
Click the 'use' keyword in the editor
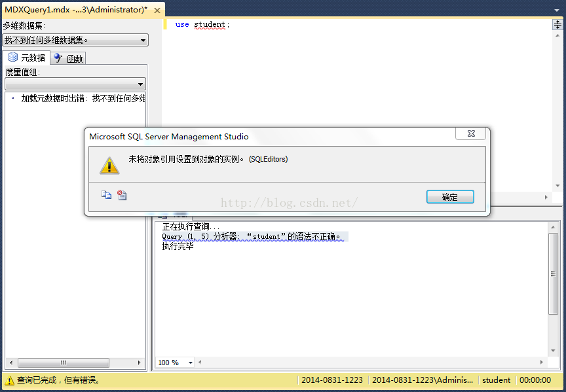coord(182,24)
